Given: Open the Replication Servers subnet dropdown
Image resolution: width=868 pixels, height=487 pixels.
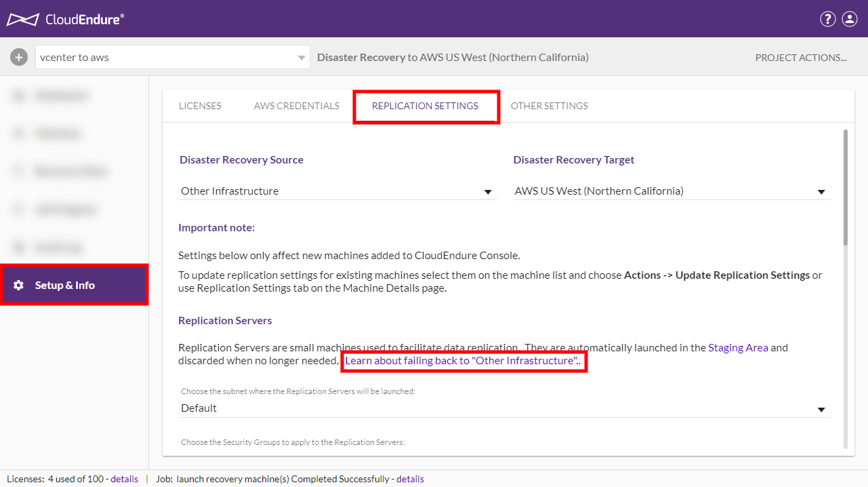Looking at the screenshot, I should 504,408.
